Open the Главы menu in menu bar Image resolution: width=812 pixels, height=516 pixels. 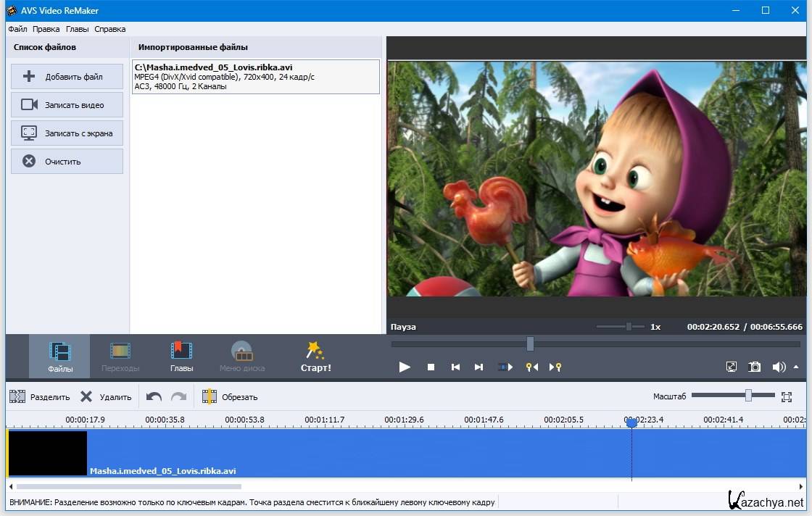point(77,29)
